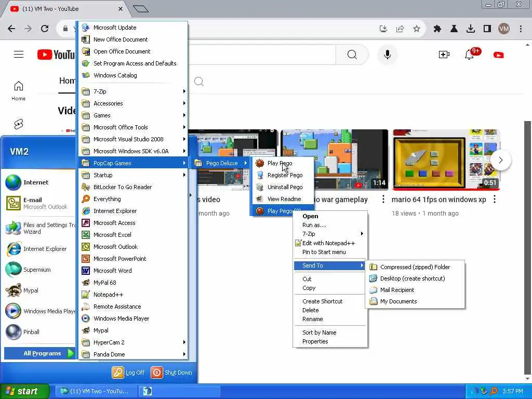Click New Office Document icon
Viewport: 532px width, 399px height.
click(x=86, y=39)
